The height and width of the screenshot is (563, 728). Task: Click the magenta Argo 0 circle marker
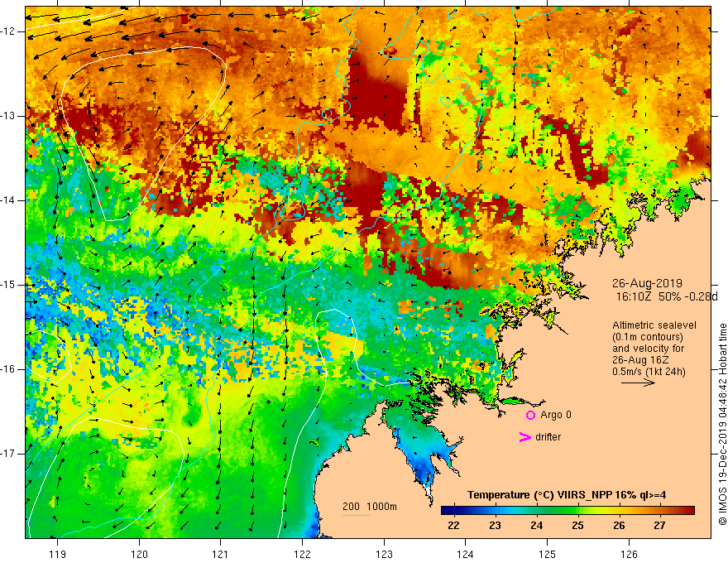coord(530,416)
